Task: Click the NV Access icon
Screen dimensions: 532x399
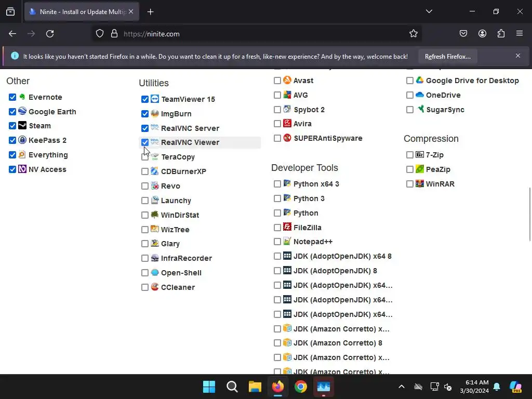Action: click(22, 169)
